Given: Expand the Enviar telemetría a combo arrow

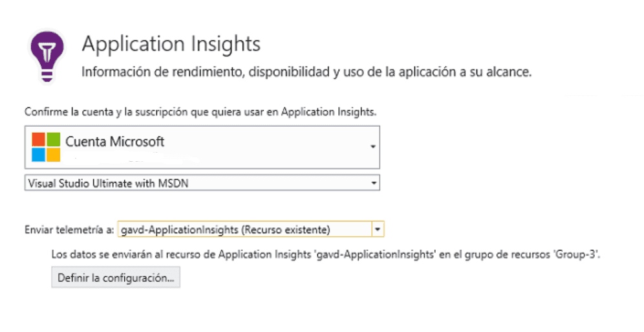Looking at the screenshot, I should pyautogui.click(x=378, y=229).
